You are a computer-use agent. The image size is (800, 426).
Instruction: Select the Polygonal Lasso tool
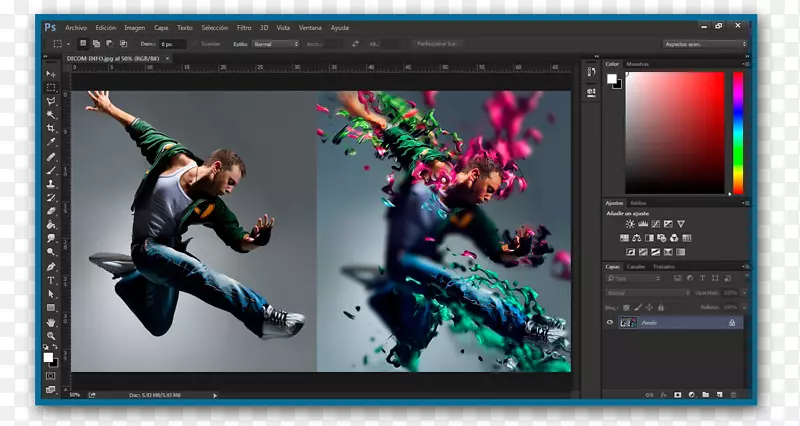(51, 101)
